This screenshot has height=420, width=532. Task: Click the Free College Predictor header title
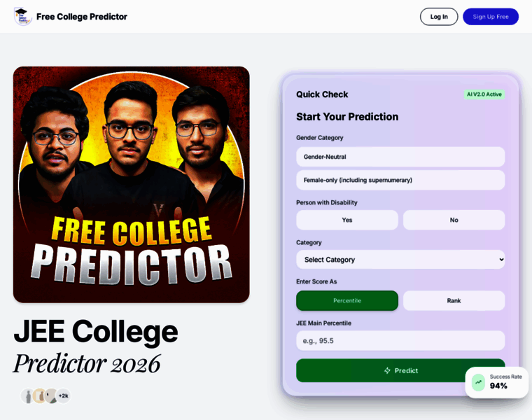coord(82,17)
